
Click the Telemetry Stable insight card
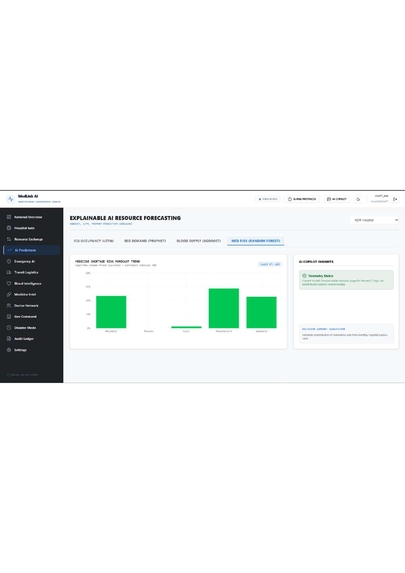pyautogui.click(x=346, y=280)
